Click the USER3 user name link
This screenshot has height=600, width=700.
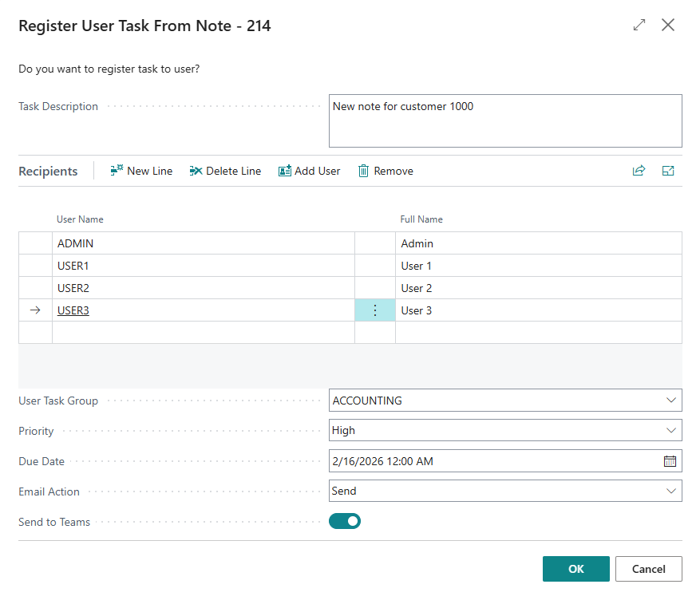click(x=73, y=310)
